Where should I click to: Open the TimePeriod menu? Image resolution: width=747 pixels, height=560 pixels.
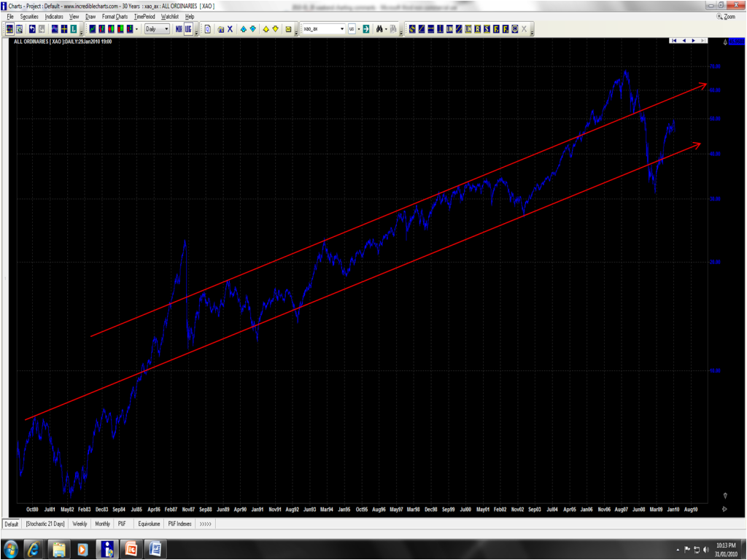[x=144, y=17]
